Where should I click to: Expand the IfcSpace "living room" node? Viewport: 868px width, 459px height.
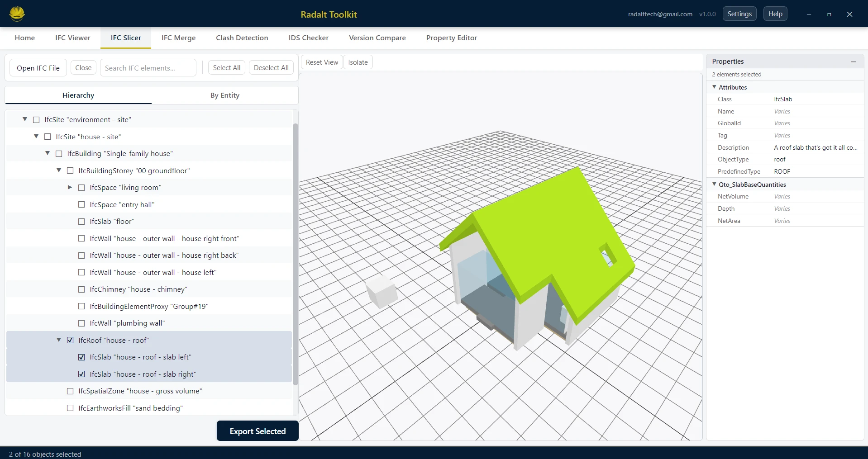[x=69, y=187]
